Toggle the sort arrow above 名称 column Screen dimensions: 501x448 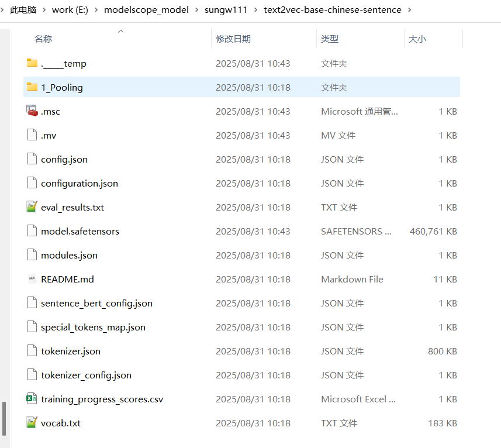pos(121,32)
